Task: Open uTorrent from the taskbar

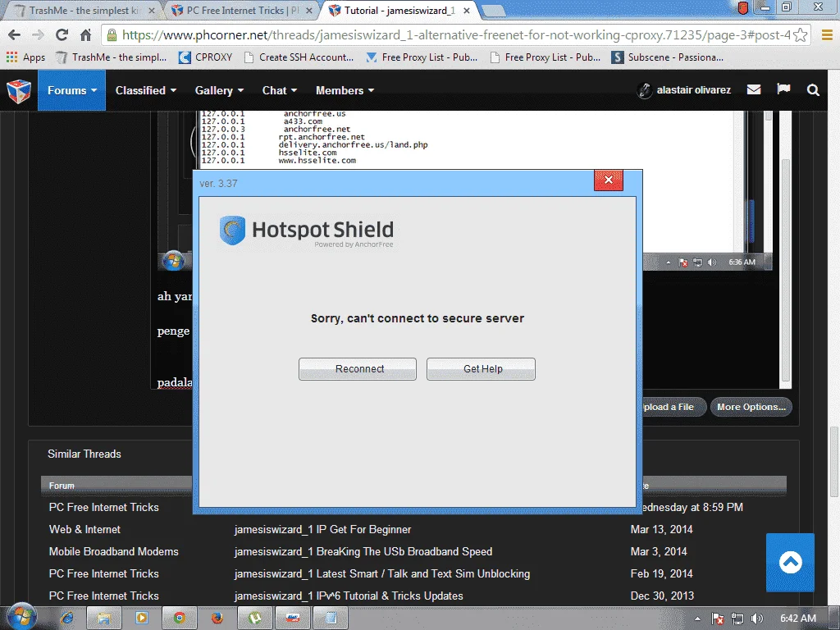Action: coord(255,619)
